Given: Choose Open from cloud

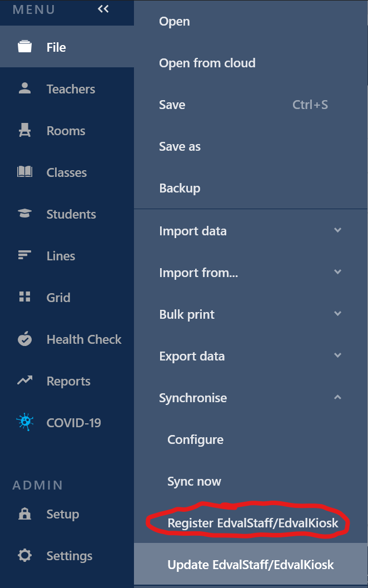Looking at the screenshot, I should (207, 63).
